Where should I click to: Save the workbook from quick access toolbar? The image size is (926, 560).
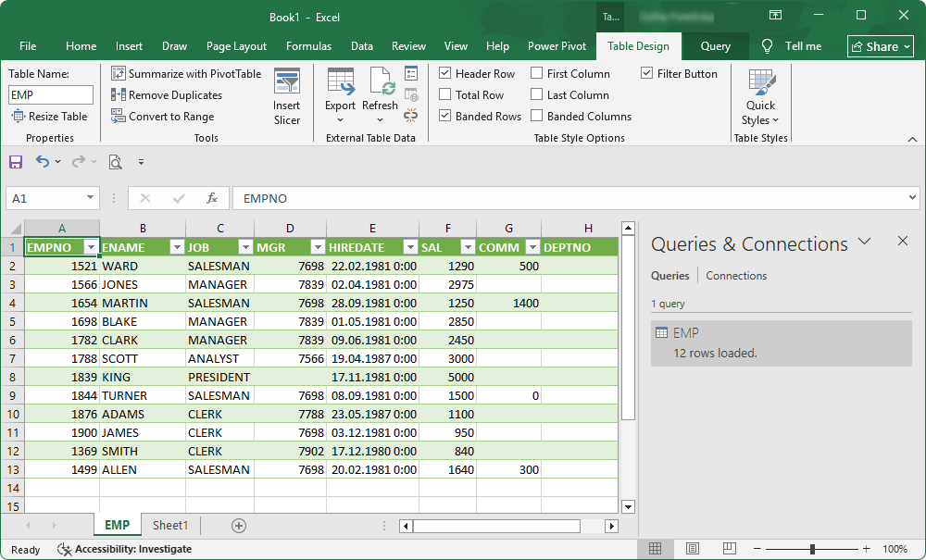tap(16, 162)
